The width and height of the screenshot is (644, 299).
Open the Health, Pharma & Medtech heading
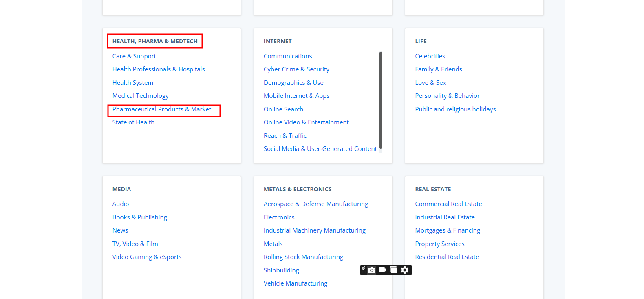[x=155, y=41]
